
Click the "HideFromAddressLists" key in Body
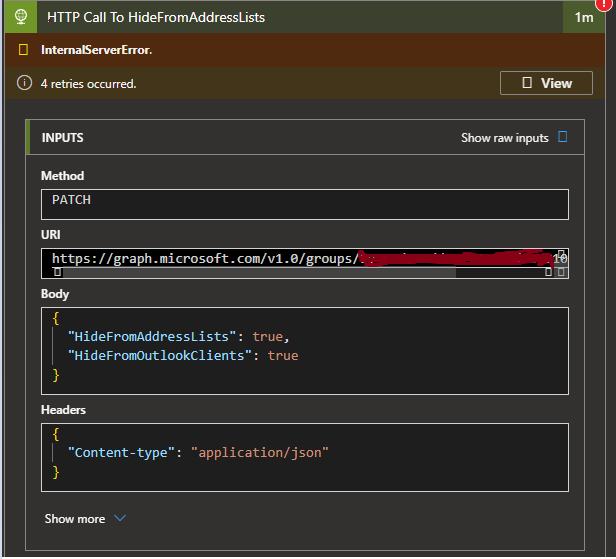coord(152,337)
